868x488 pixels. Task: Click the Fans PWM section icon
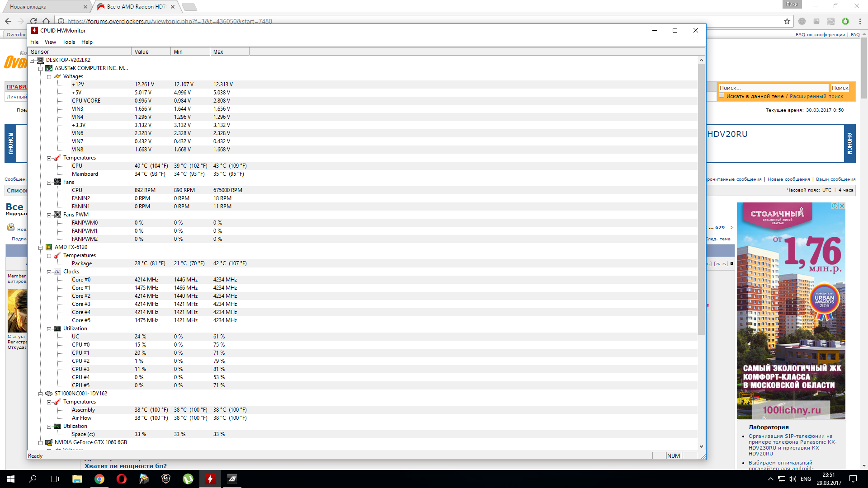[x=57, y=215]
